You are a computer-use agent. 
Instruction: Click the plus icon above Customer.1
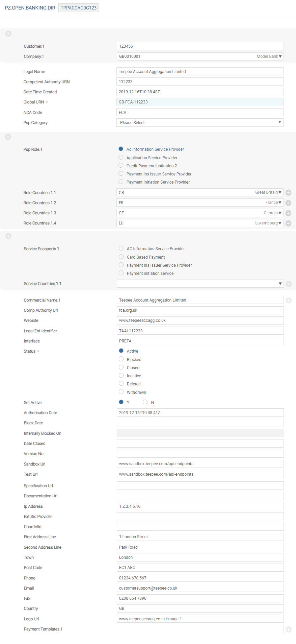click(x=8, y=34)
